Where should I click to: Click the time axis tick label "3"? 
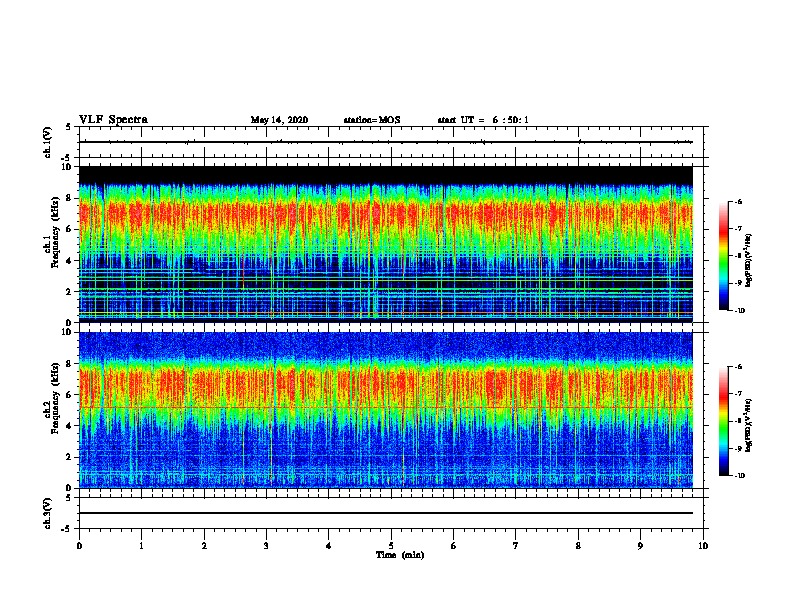(266, 546)
